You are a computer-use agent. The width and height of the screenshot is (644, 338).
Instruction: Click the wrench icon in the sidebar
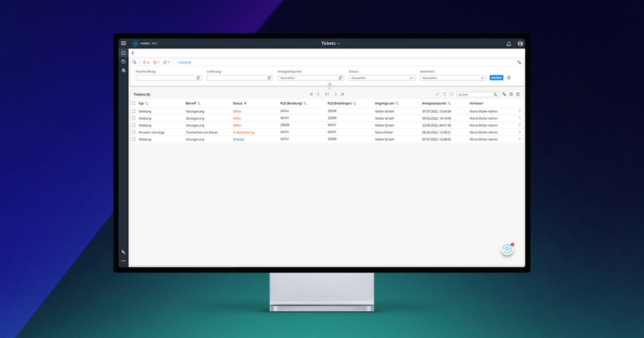click(123, 251)
